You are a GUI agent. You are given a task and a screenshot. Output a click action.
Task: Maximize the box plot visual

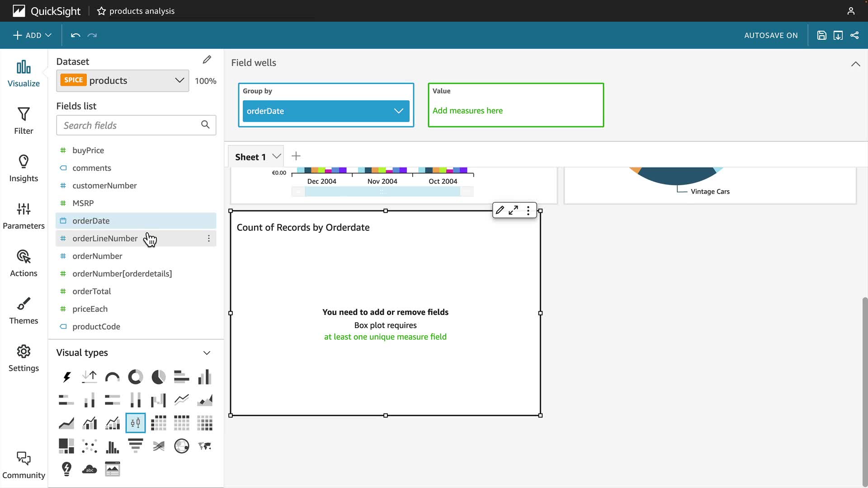pyautogui.click(x=513, y=210)
